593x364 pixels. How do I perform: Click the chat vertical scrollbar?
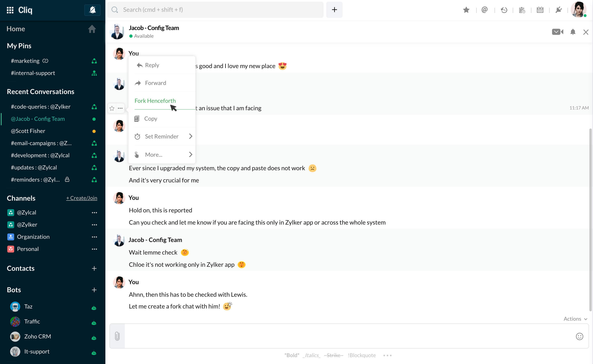coord(590,220)
